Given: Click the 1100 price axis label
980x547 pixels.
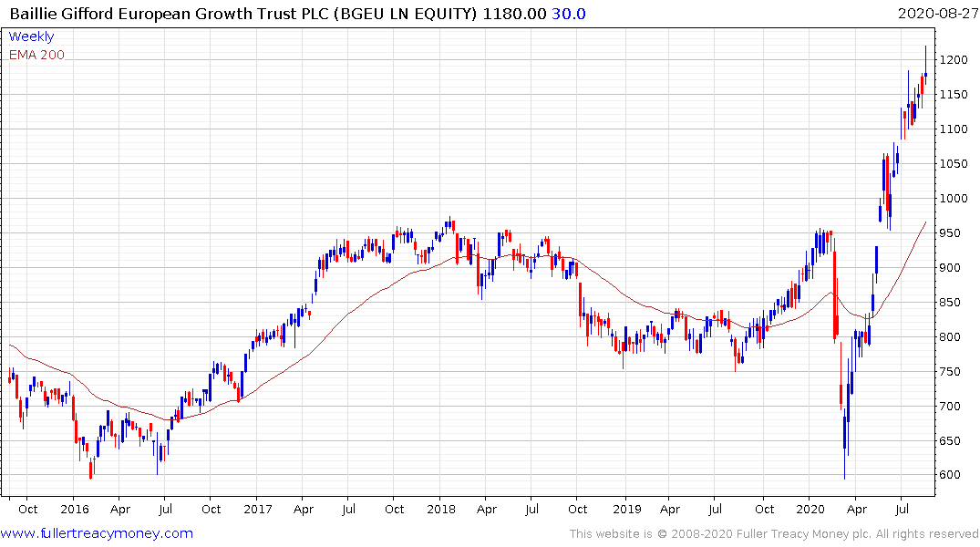Looking at the screenshot, I should click(x=954, y=129).
